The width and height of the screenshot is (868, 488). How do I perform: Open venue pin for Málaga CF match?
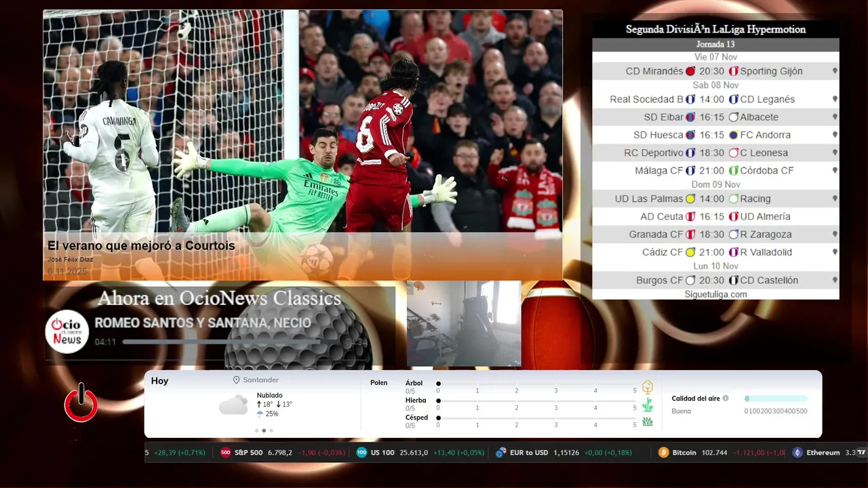click(835, 171)
